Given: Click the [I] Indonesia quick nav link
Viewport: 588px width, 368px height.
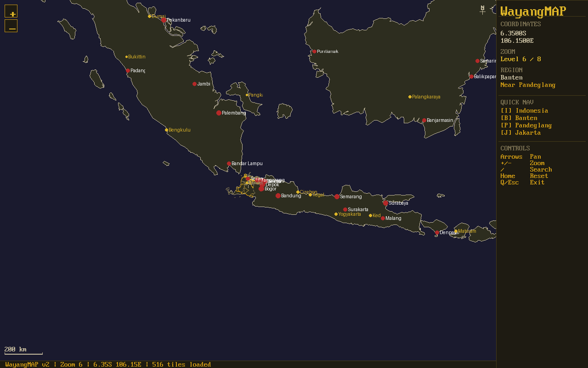Looking at the screenshot, I should [524, 110].
